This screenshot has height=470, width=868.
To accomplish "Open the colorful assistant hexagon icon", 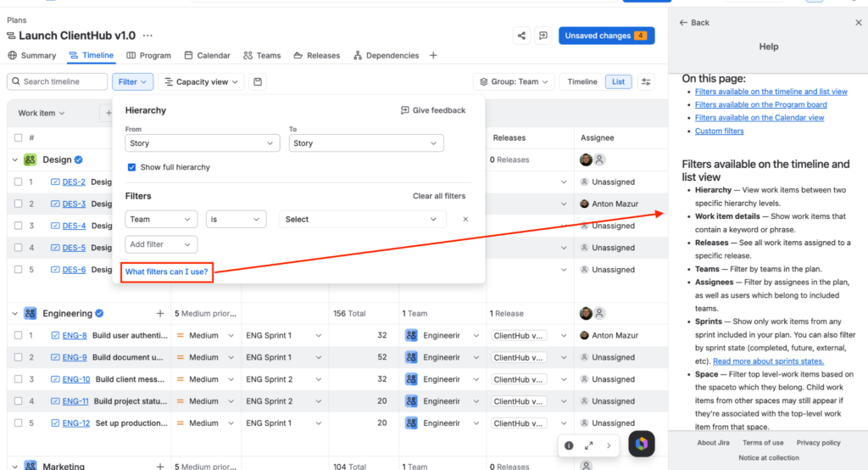I will pyautogui.click(x=642, y=444).
